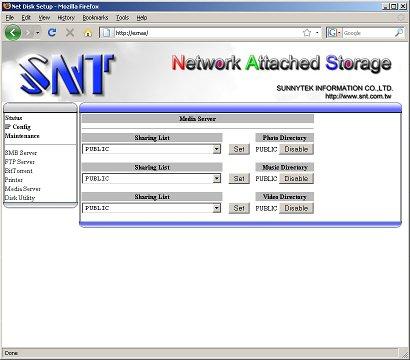Select the Media Server sidebar link
The image size is (410, 360).
[x=23, y=189]
